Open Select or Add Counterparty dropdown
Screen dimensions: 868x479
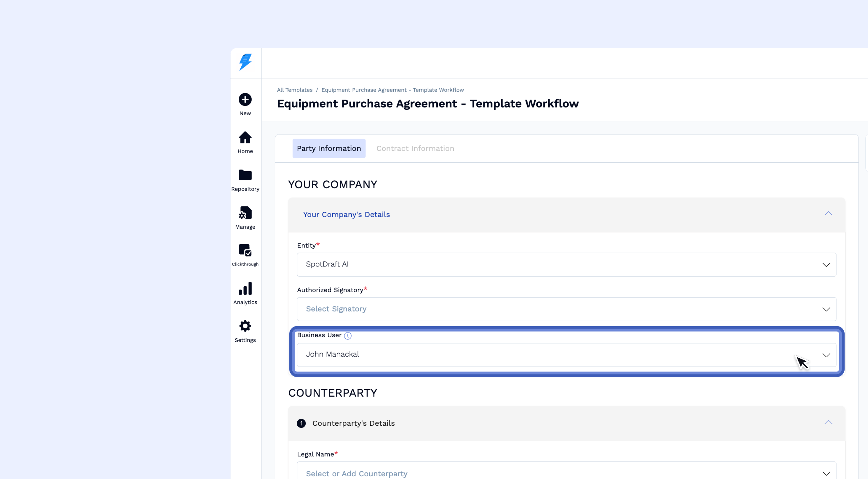(x=566, y=473)
